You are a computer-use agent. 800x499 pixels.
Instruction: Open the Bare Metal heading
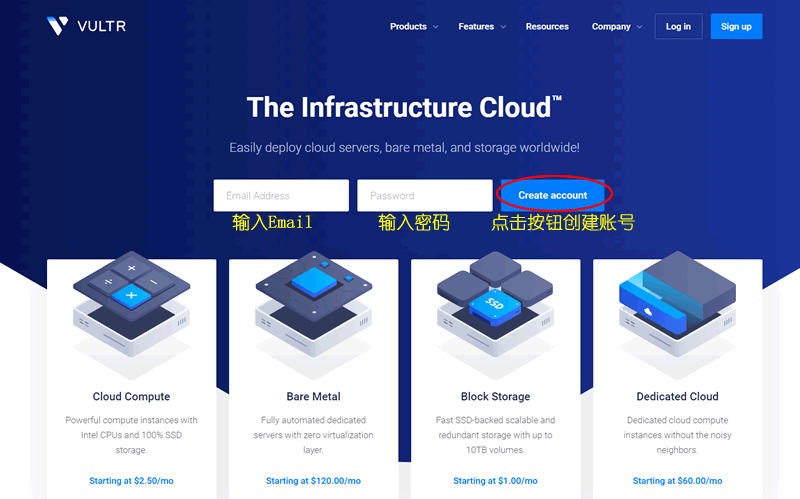(x=313, y=396)
